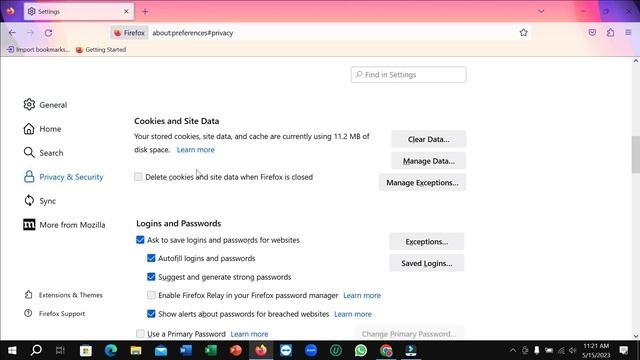Screen dimensions: 640x360
Task: Open Learn more about cookies disk space
Action: 196,149
